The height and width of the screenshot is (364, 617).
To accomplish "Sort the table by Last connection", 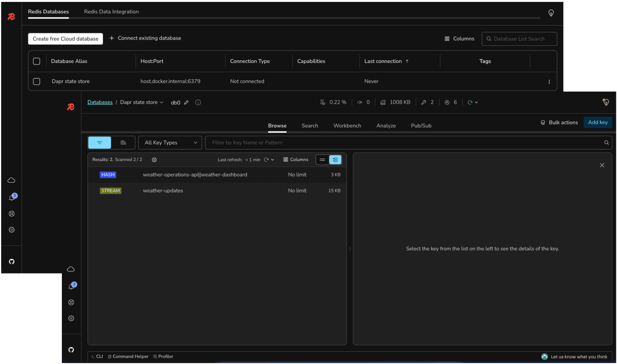I will point(386,61).
